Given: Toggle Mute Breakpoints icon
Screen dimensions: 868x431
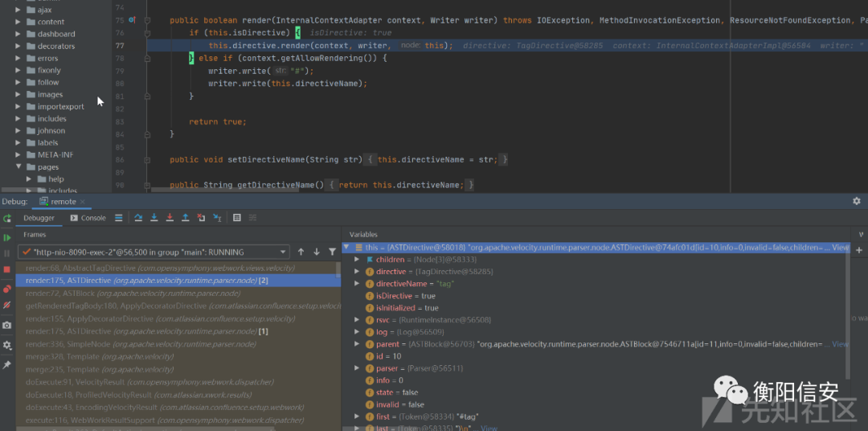Looking at the screenshot, I should (x=6, y=306).
